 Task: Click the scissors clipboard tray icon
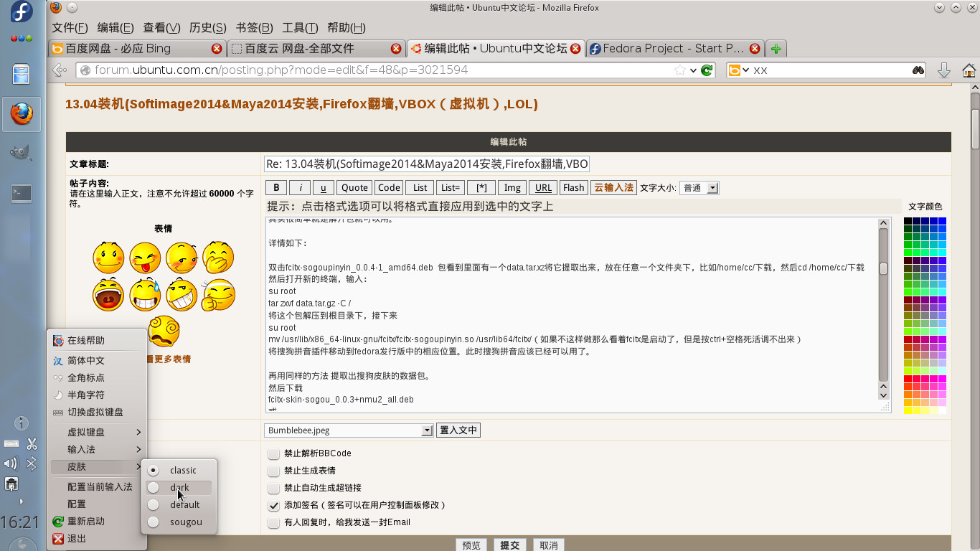click(32, 443)
